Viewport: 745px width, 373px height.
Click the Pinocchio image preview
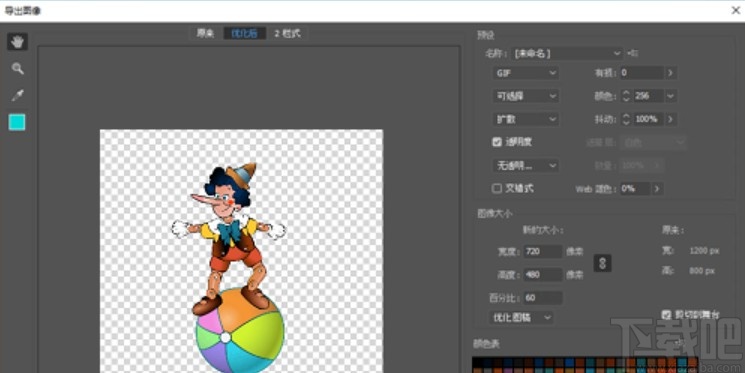(241, 251)
